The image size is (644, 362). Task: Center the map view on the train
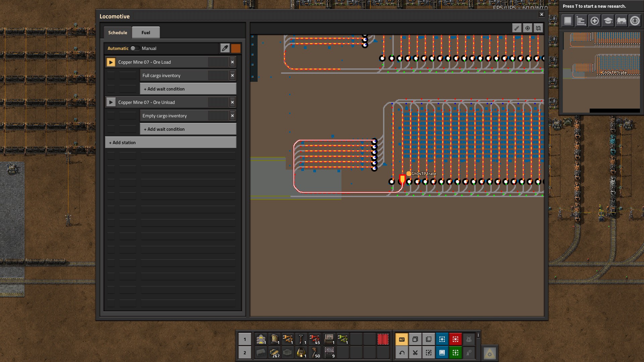[528, 28]
